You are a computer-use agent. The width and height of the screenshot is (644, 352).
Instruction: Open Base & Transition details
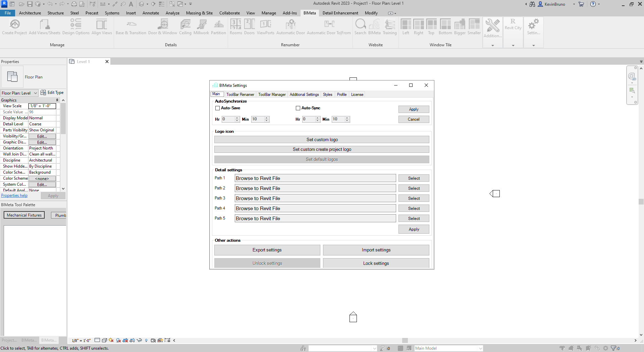tap(131, 27)
